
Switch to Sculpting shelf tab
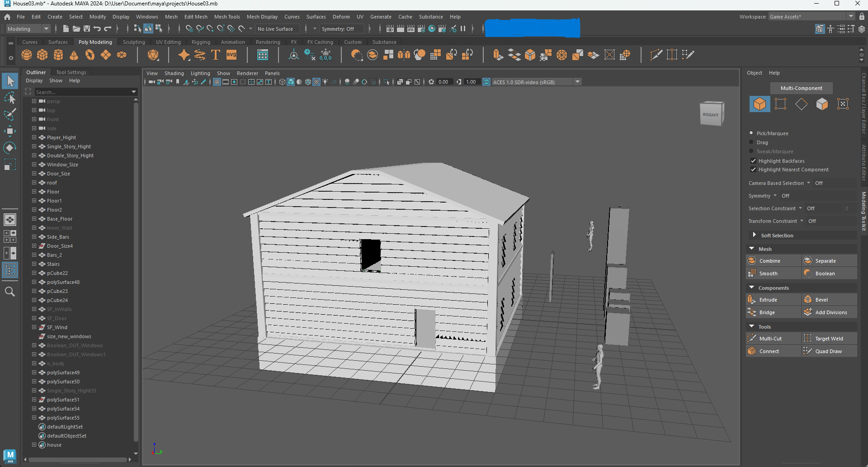(134, 42)
